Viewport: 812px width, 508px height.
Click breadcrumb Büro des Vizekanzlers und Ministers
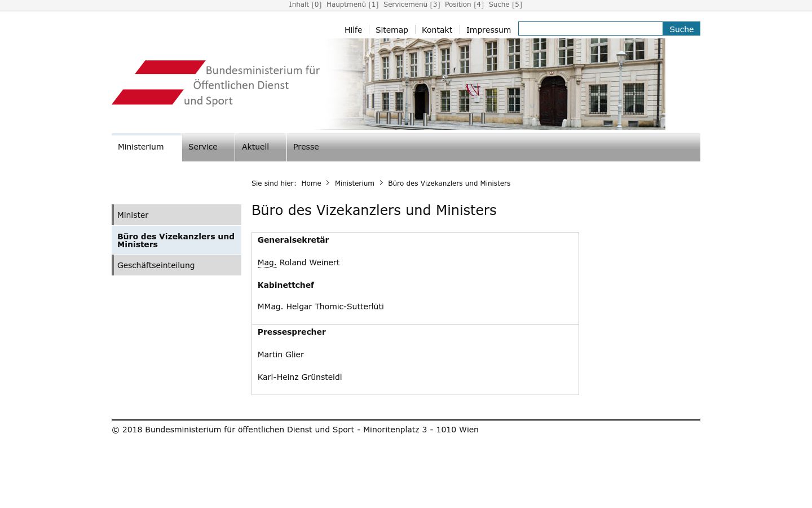pyautogui.click(x=449, y=183)
